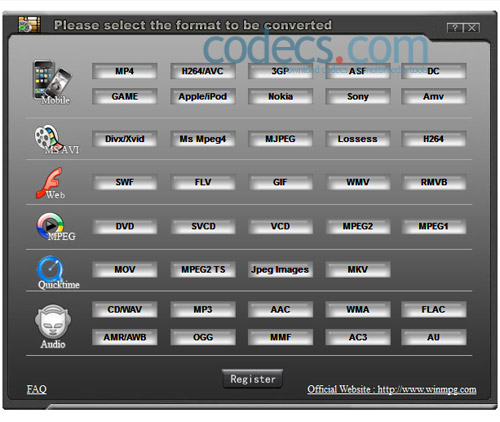
Task: Select Apple/iPod conversion format
Action: pyautogui.click(x=203, y=96)
